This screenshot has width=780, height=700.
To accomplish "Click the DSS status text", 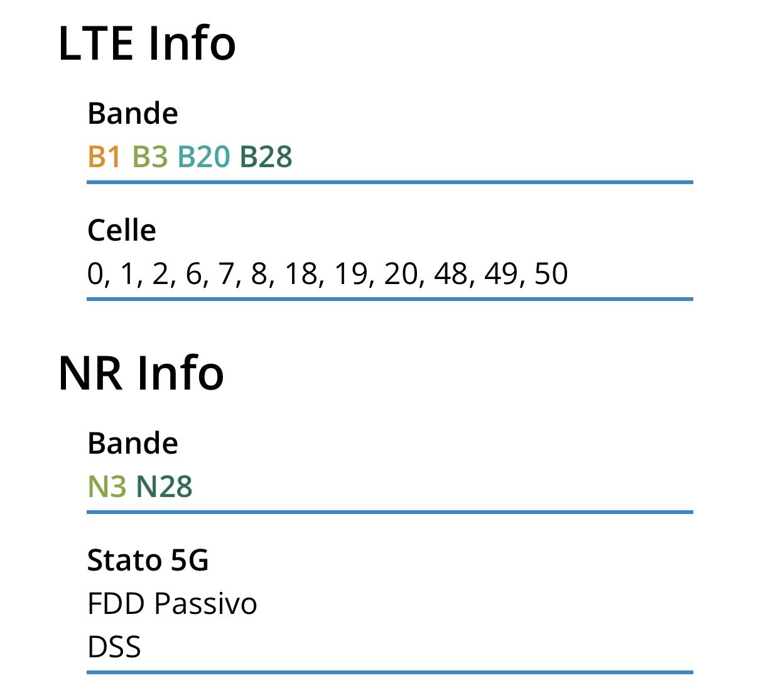I will [x=114, y=647].
